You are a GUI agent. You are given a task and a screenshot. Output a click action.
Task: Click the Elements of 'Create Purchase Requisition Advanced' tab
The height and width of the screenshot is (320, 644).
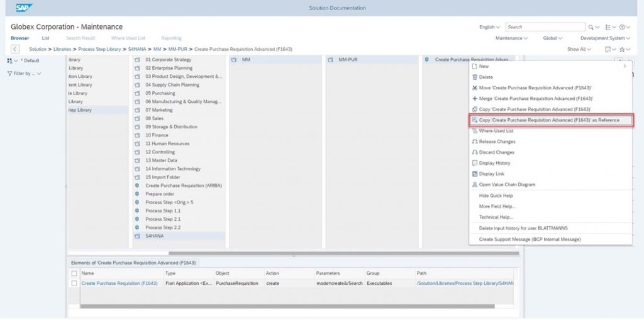(133, 263)
